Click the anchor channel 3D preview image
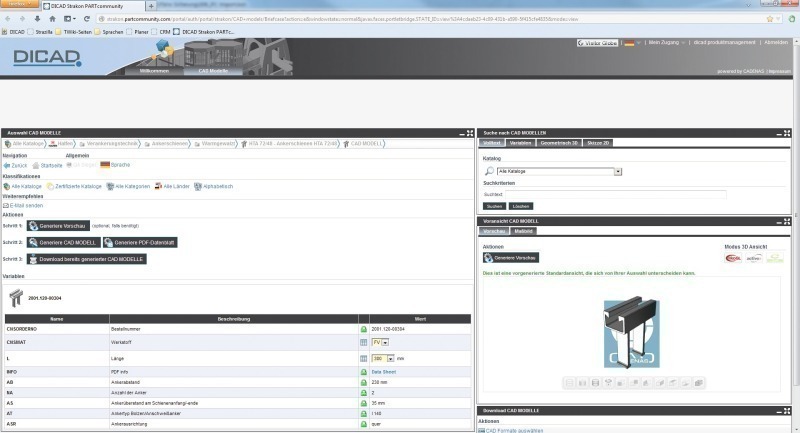This screenshot has height=433, width=800. click(x=632, y=332)
